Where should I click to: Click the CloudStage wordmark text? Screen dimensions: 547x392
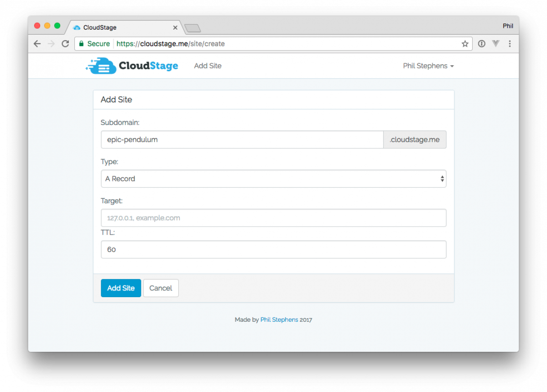pos(148,66)
